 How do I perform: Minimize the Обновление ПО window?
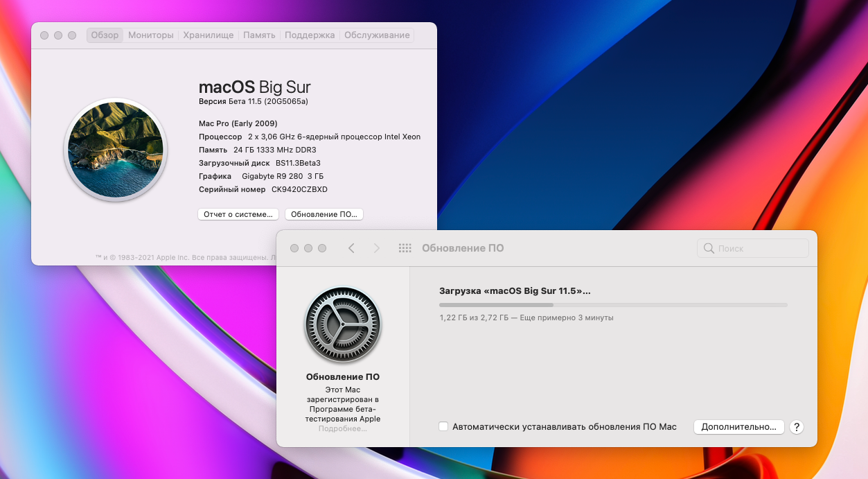pyautogui.click(x=308, y=248)
